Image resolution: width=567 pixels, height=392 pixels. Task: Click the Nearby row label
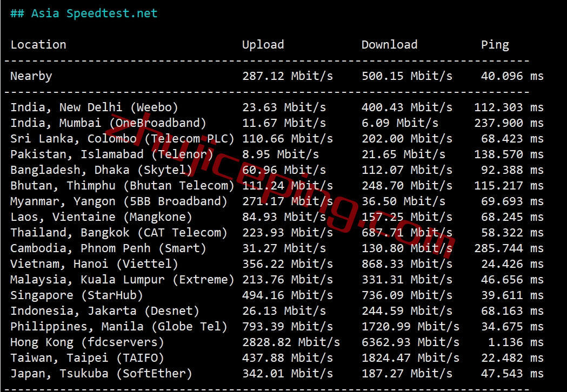31,76
